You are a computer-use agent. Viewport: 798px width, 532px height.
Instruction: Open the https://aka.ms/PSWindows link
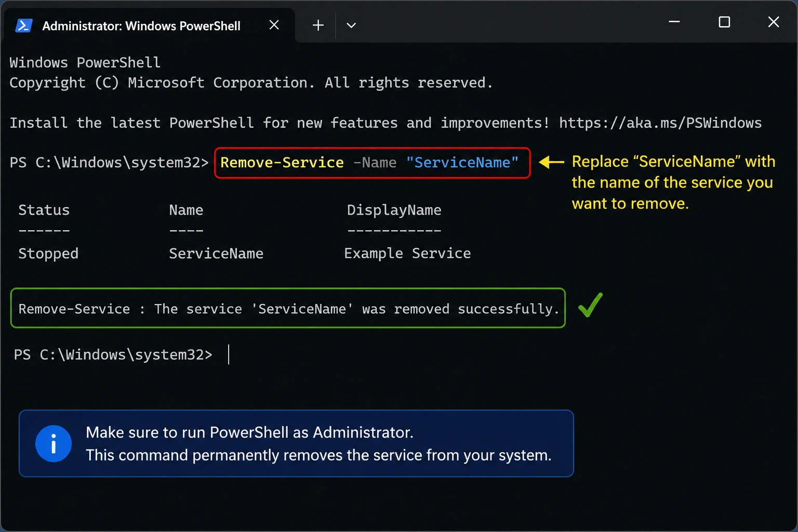coord(660,123)
